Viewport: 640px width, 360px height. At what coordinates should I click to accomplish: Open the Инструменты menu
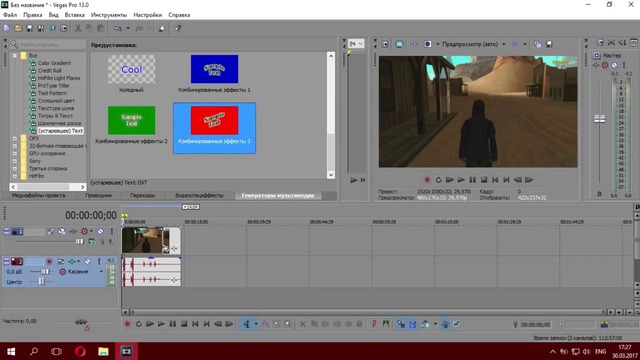109,15
